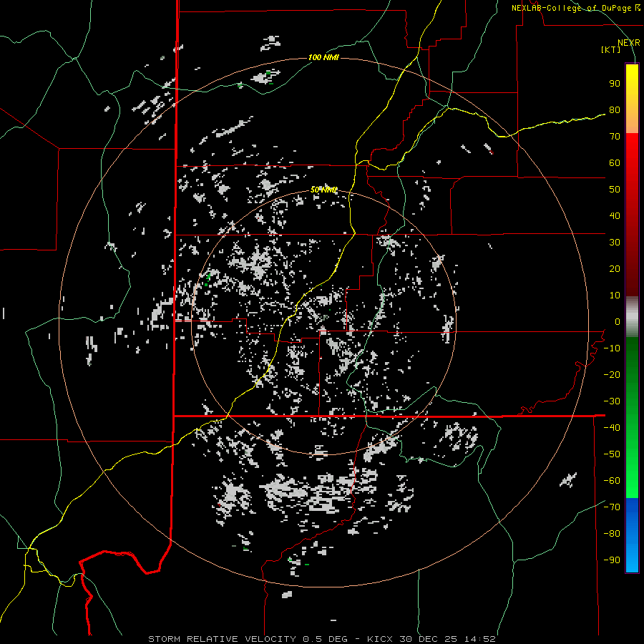Viewport: 644px width, 644px height.
Task: Click the NEXLAB-College of DuPage title text
Action: coord(572,8)
